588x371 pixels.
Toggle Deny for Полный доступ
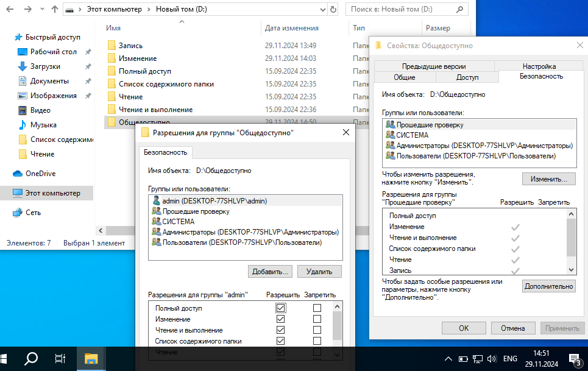click(x=317, y=308)
